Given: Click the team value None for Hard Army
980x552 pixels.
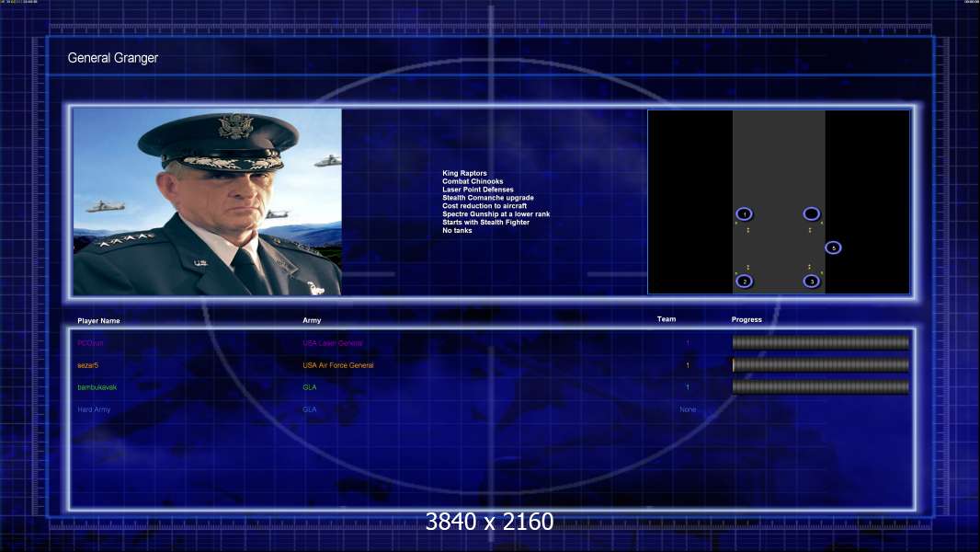Looking at the screenshot, I should tap(688, 409).
